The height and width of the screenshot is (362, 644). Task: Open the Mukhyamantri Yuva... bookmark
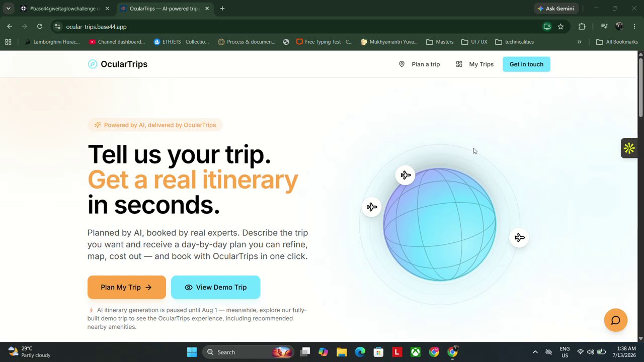coord(389,42)
